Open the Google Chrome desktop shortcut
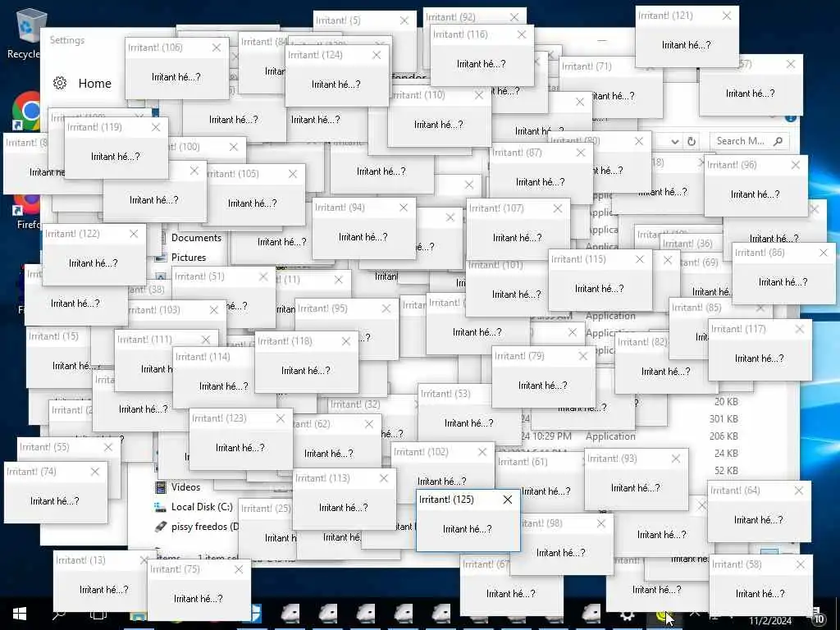The height and width of the screenshot is (630, 840). (30, 110)
